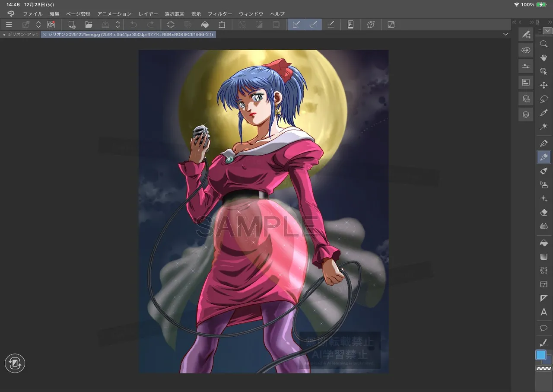Open the hamburger main menu

(x=9, y=25)
